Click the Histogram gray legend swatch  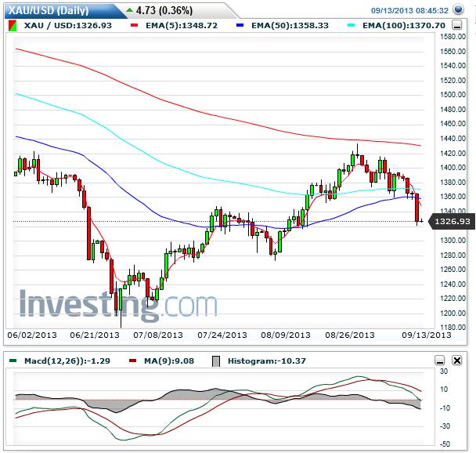[x=216, y=361]
